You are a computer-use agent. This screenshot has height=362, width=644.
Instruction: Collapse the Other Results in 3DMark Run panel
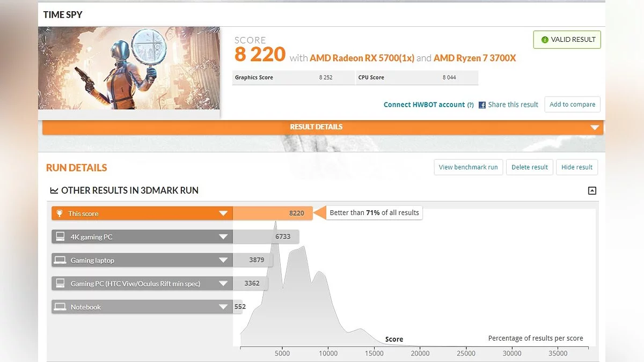[x=592, y=190]
